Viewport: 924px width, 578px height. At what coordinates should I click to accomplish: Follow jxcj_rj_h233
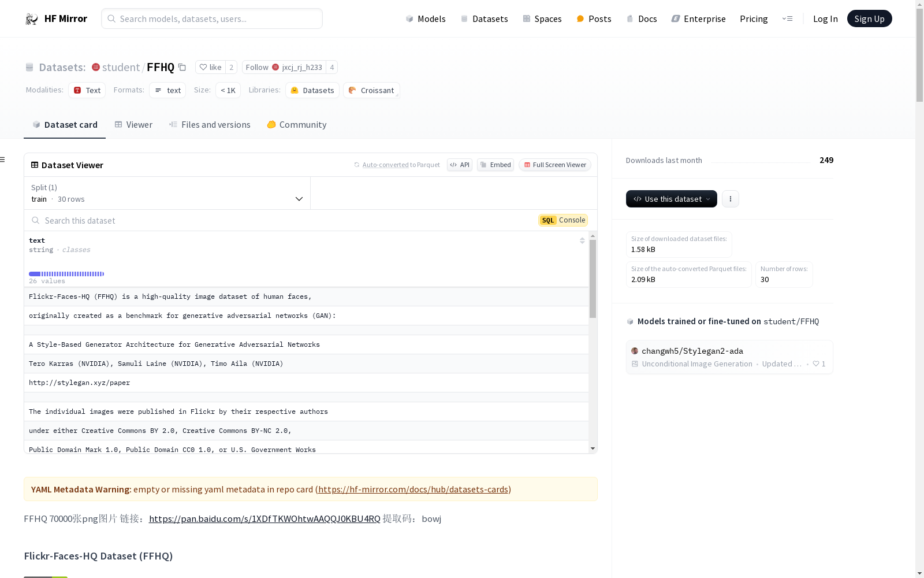(x=284, y=68)
